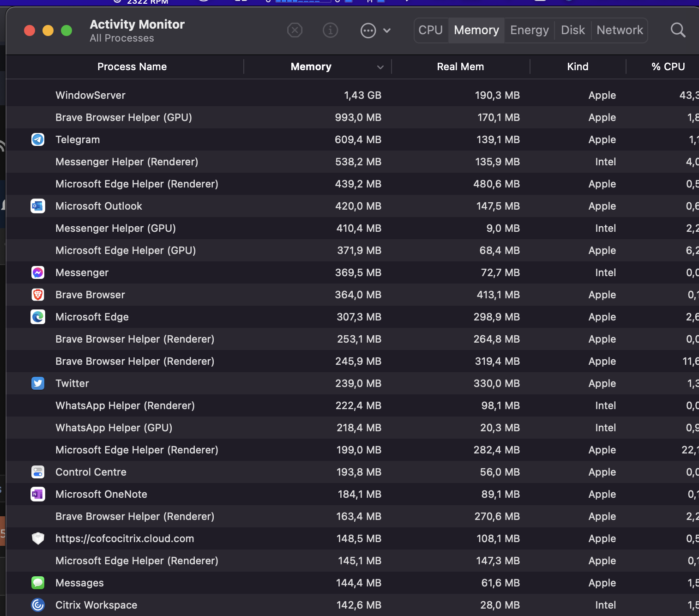Select the Messenger process name
The image size is (699, 616).
click(x=82, y=272)
